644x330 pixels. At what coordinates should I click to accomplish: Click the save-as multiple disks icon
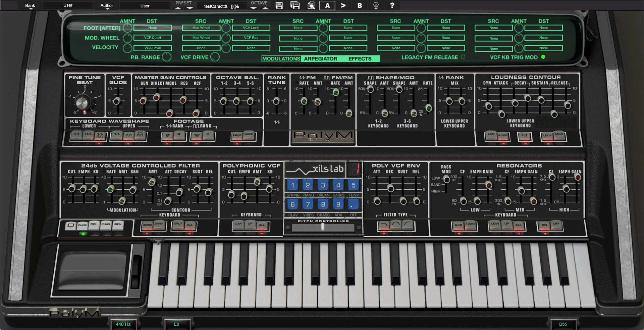click(x=295, y=5)
